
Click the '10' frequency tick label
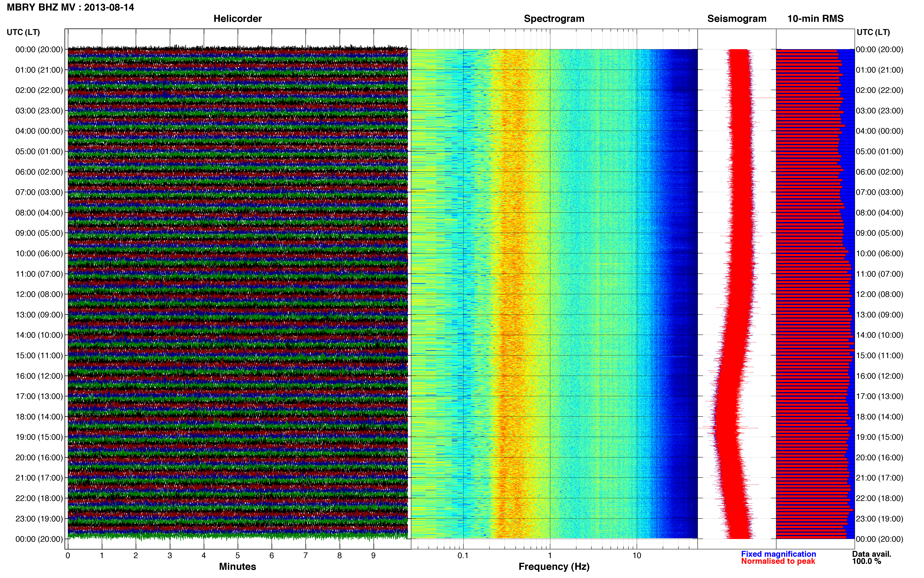click(x=636, y=555)
